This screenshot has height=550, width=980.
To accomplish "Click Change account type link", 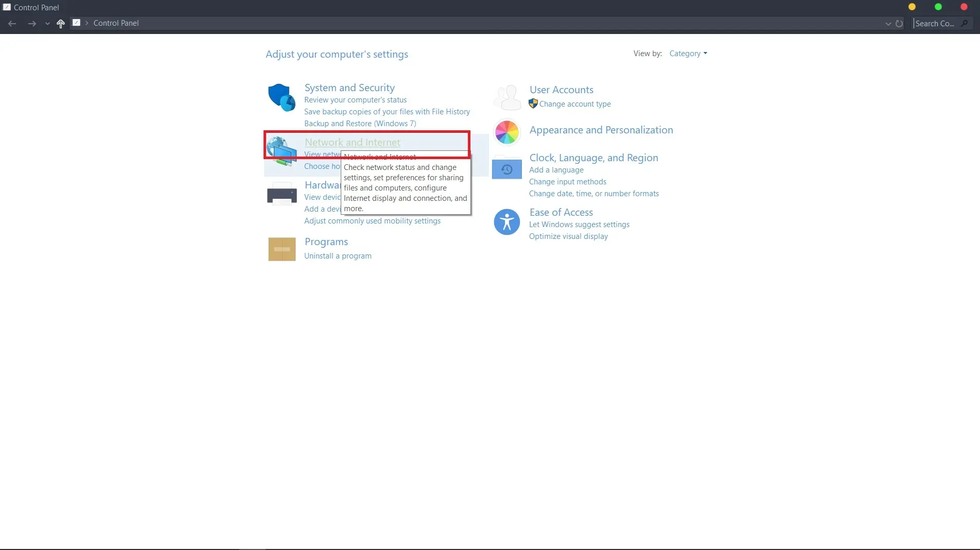I will pos(575,104).
